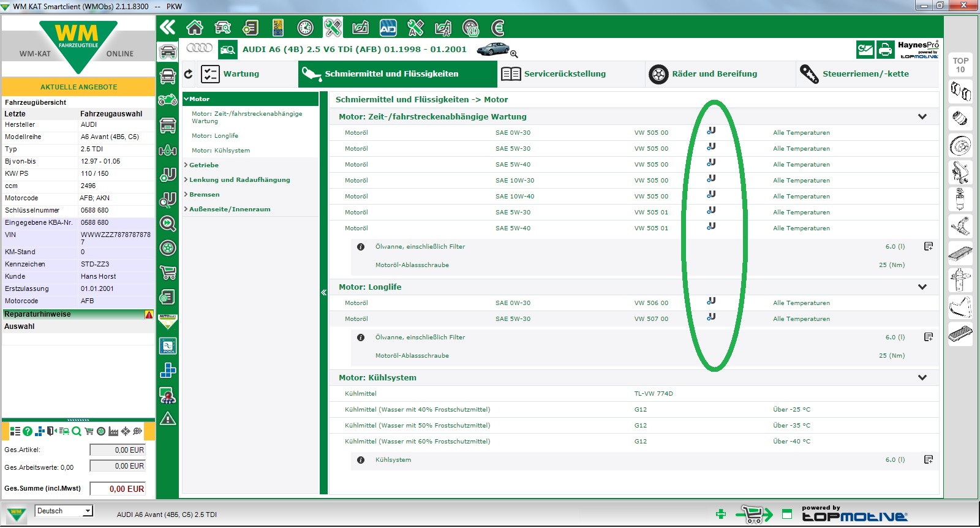
Task: Open TOP 10 parts list
Action: 960,65
